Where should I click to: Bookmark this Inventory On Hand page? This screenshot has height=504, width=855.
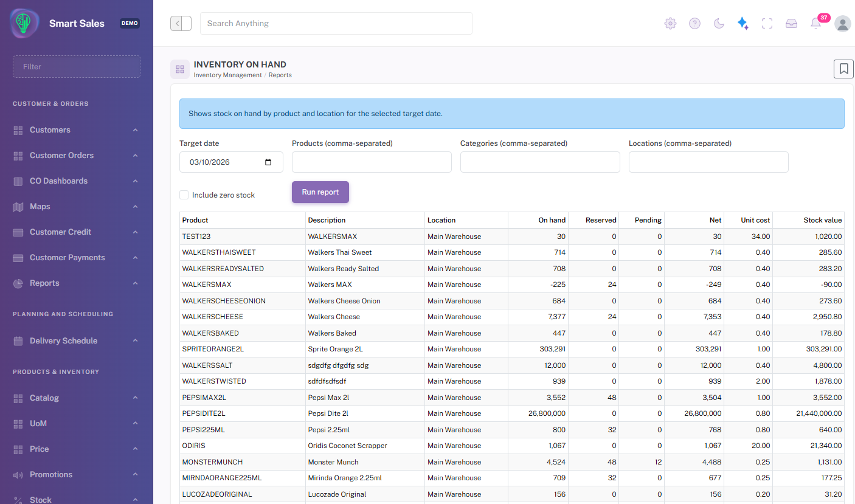point(843,69)
